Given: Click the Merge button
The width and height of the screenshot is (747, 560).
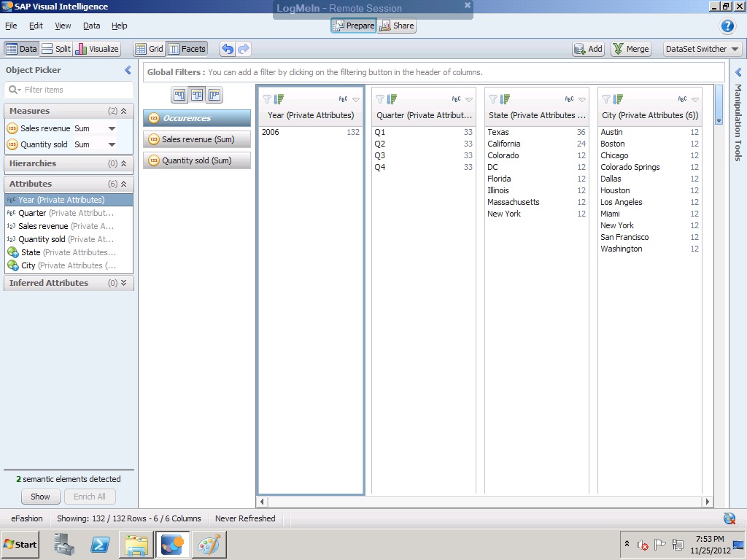Looking at the screenshot, I should click(631, 49).
